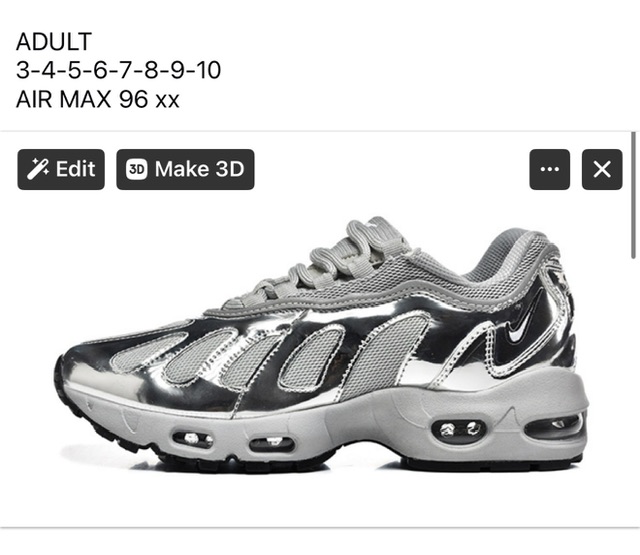This screenshot has width=640, height=555.
Task: Click the size list 3-4-5-6-7-8-9-10
Action: coord(118,70)
